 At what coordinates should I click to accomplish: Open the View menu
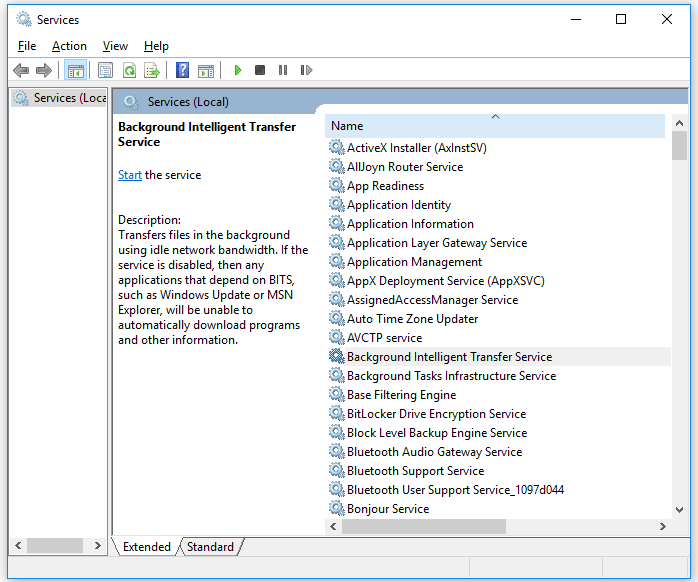115,46
